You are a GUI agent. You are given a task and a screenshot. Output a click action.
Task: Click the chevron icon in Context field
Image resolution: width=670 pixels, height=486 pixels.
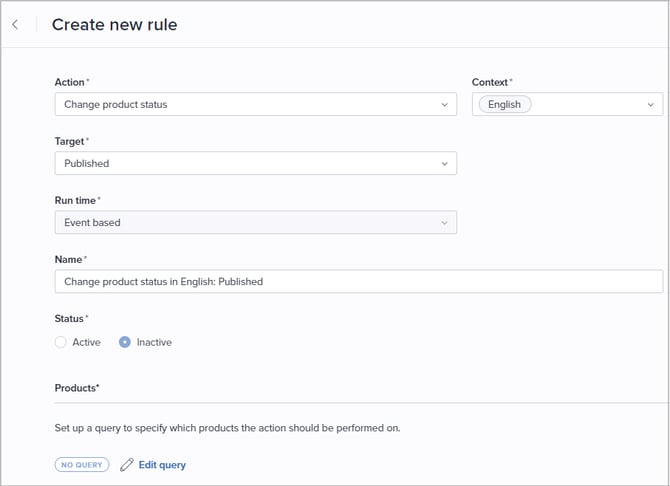[650, 104]
